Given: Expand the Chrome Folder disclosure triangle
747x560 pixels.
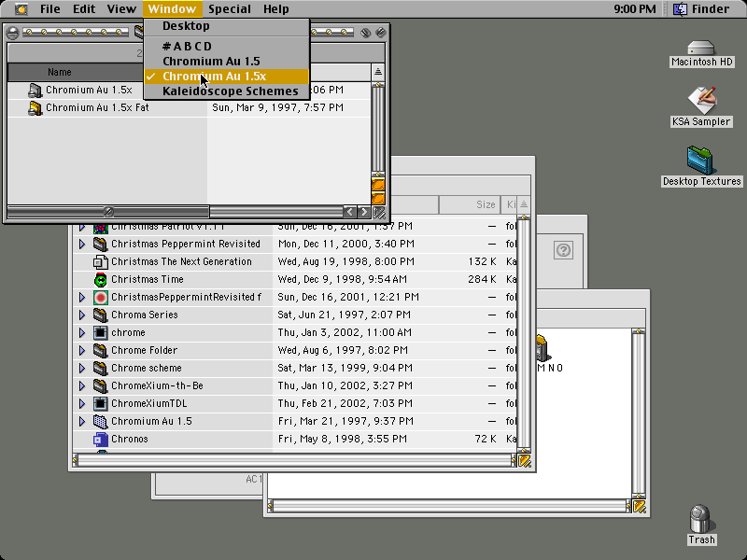Looking at the screenshot, I should [82, 351].
